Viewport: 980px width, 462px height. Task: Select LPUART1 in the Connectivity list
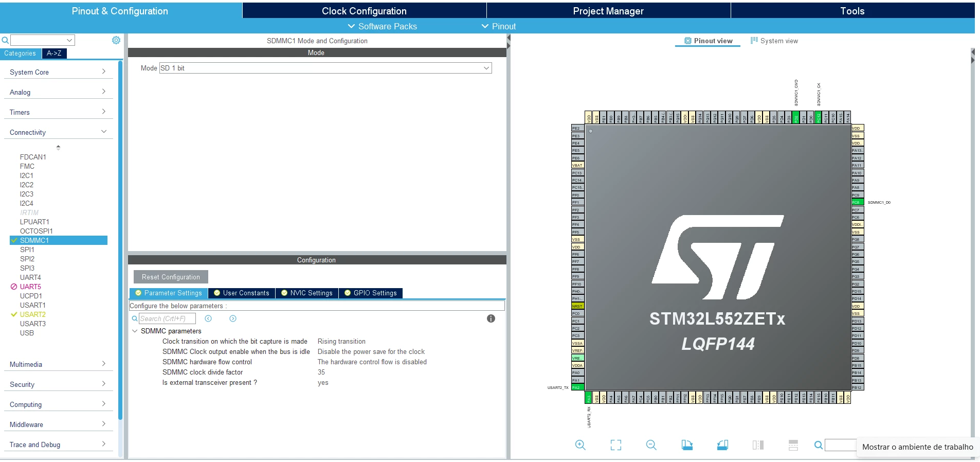(x=34, y=222)
